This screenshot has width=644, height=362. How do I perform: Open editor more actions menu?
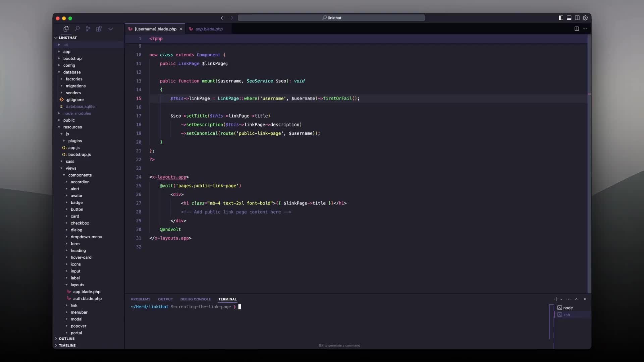click(x=585, y=29)
